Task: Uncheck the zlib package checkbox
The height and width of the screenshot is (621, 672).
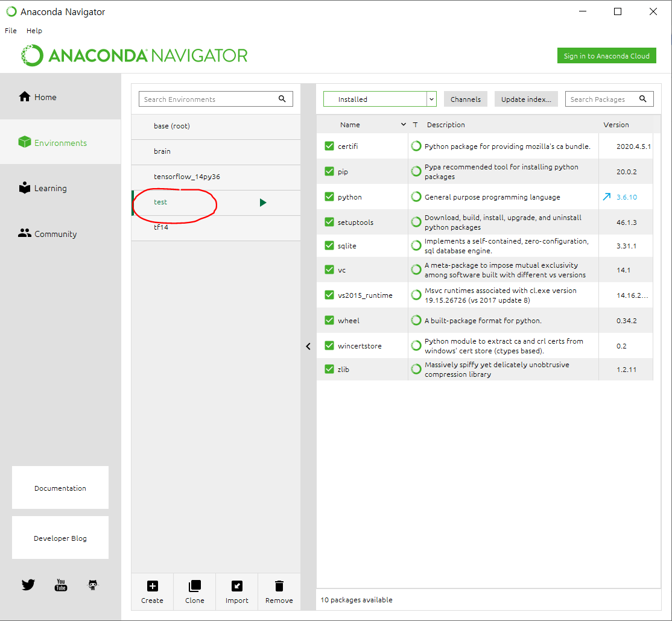Action: [x=329, y=369]
